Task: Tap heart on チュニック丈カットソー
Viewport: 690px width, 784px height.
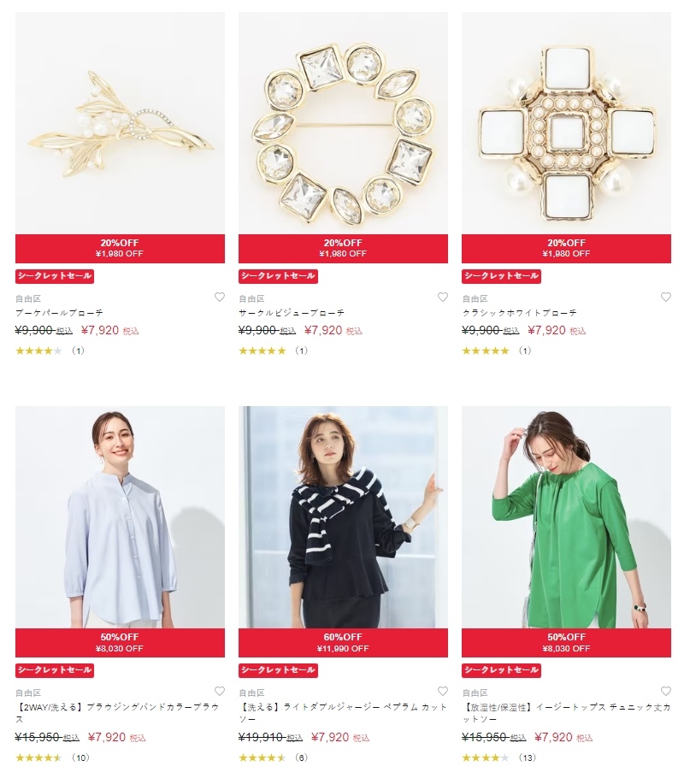Action: [x=666, y=691]
